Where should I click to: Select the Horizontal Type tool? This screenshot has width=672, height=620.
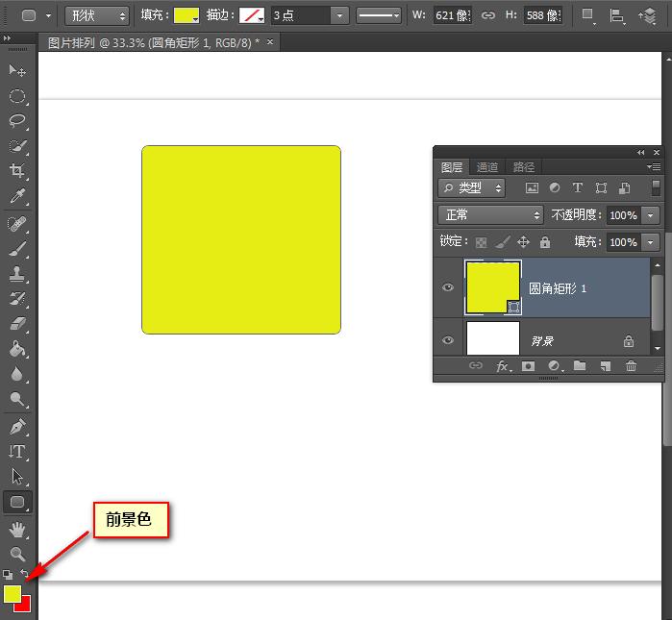coord(17,451)
